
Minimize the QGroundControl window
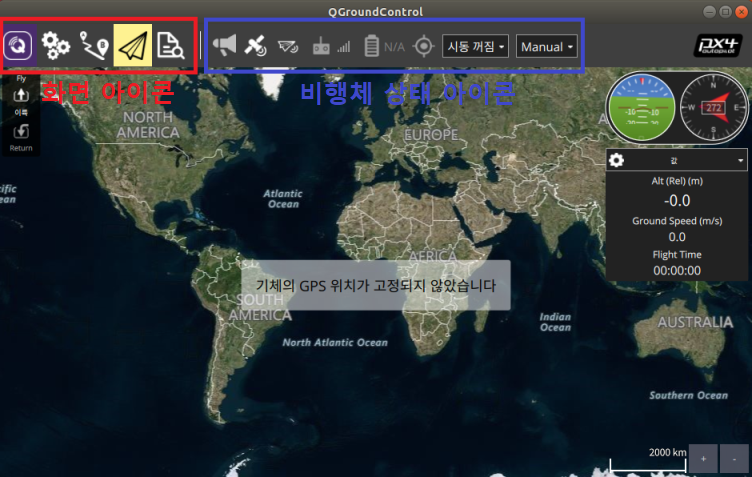[710, 12]
